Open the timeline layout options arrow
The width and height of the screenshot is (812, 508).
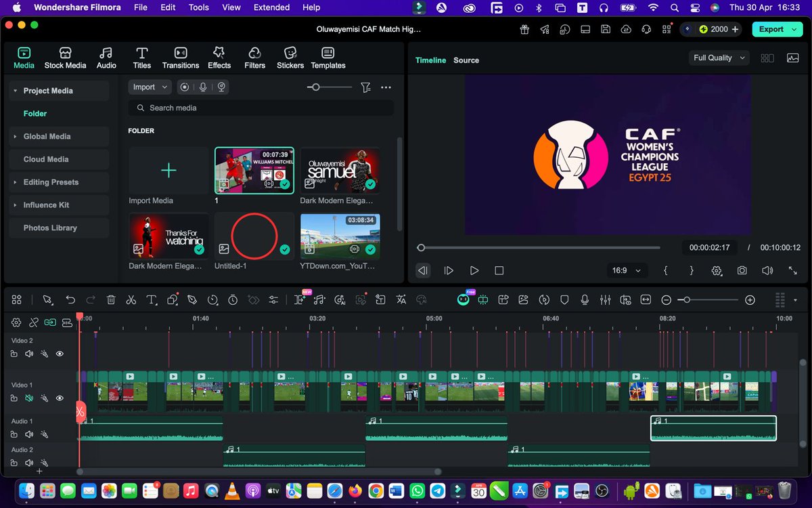coord(795,299)
